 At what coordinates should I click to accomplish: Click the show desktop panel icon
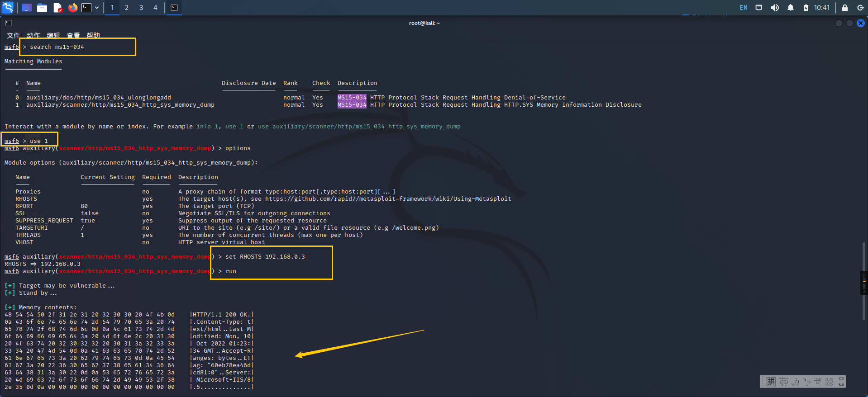click(27, 8)
